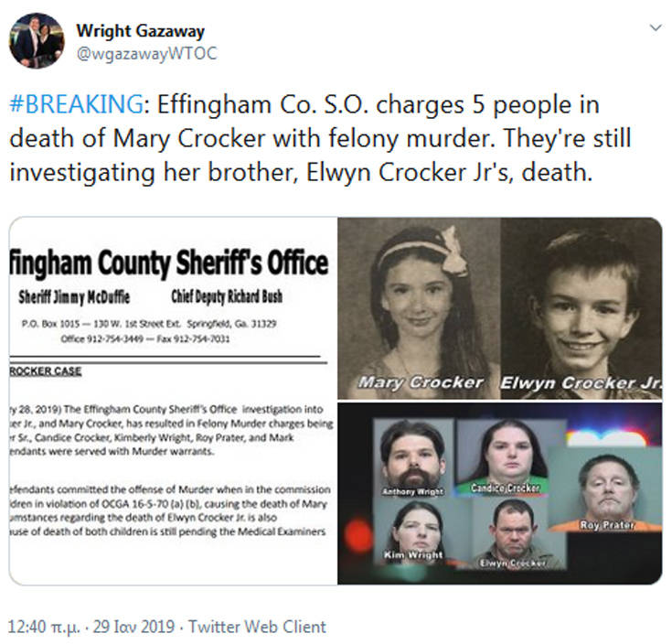Click the tweet timestamp 12:40 π.μ.

point(44,627)
